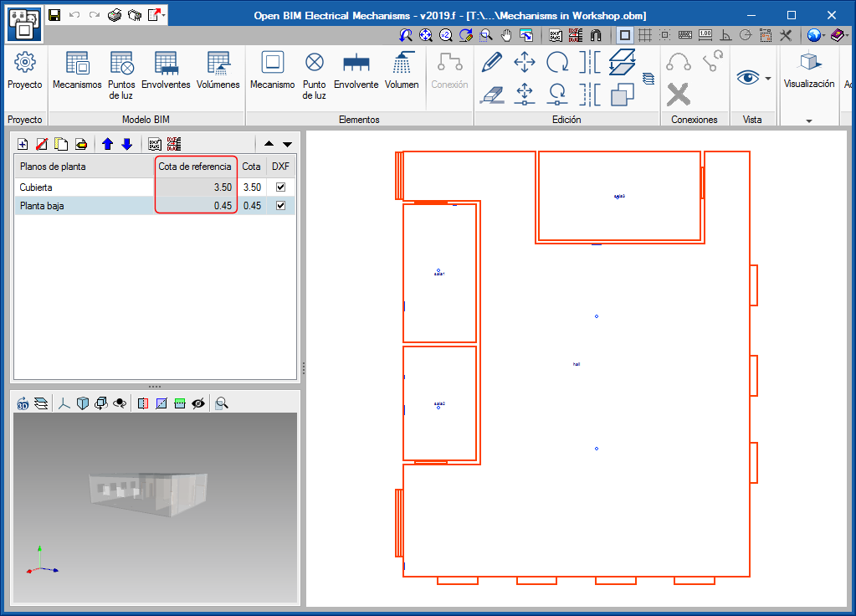Select the Cubierta floor plan row

pyautogui.click(x=155, y=187)
